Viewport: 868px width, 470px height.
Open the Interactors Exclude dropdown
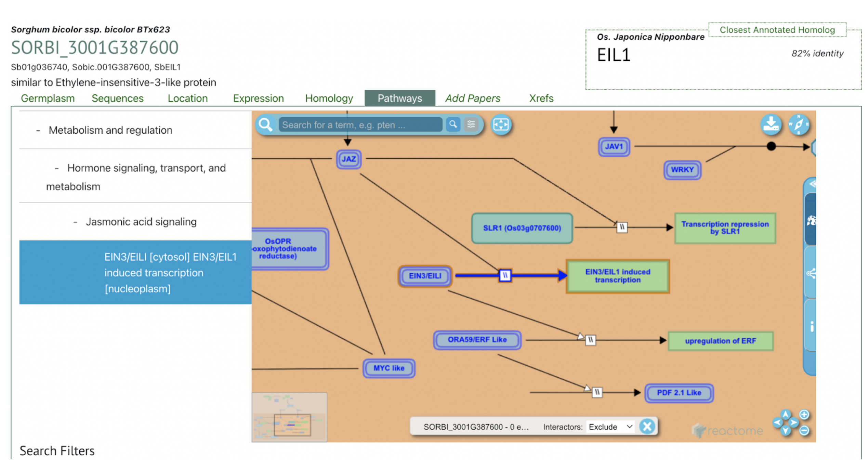point(610,427)
